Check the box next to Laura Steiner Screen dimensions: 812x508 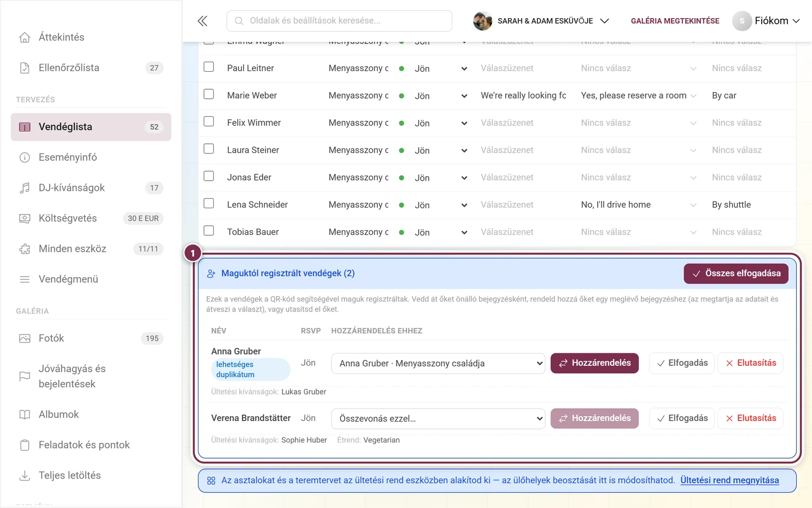click(209, 149)
